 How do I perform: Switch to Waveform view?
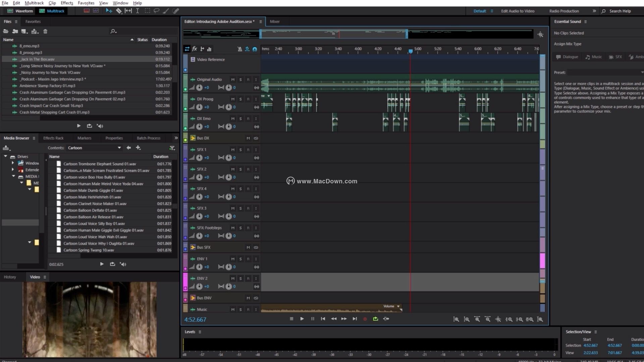(20, 11)
